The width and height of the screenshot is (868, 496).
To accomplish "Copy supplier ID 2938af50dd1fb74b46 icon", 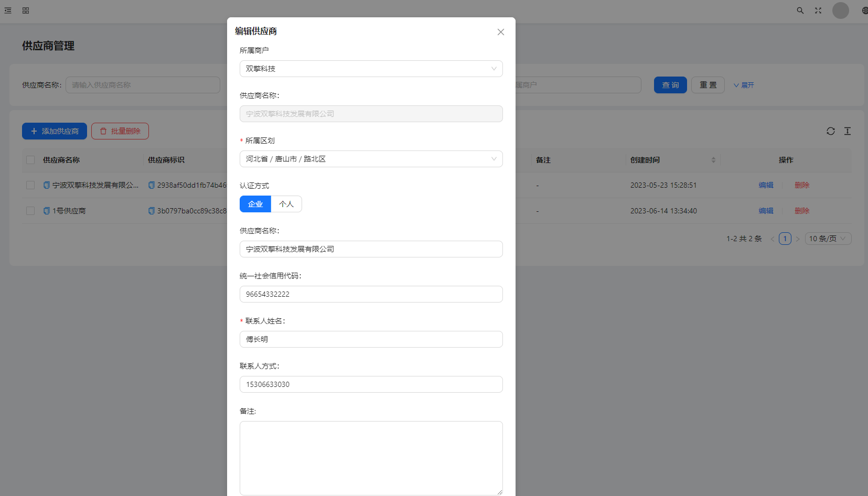I will click(x=152, y=185).
